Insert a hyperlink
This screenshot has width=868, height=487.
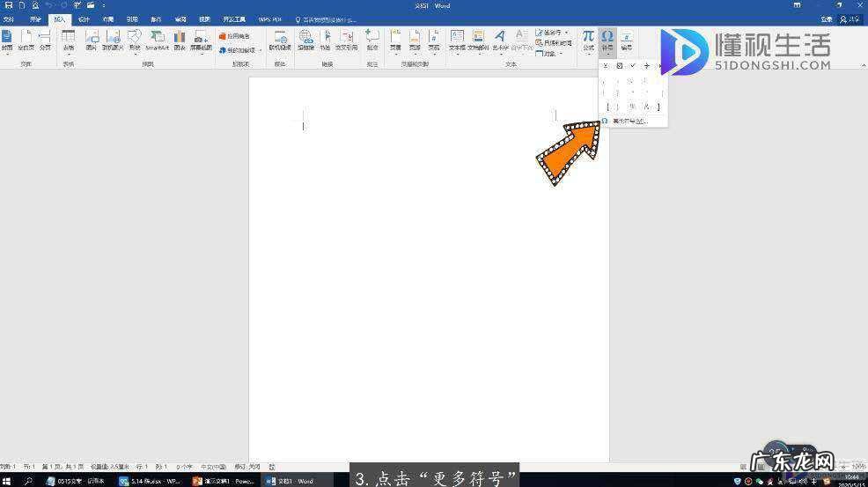[x=305, y=40]
